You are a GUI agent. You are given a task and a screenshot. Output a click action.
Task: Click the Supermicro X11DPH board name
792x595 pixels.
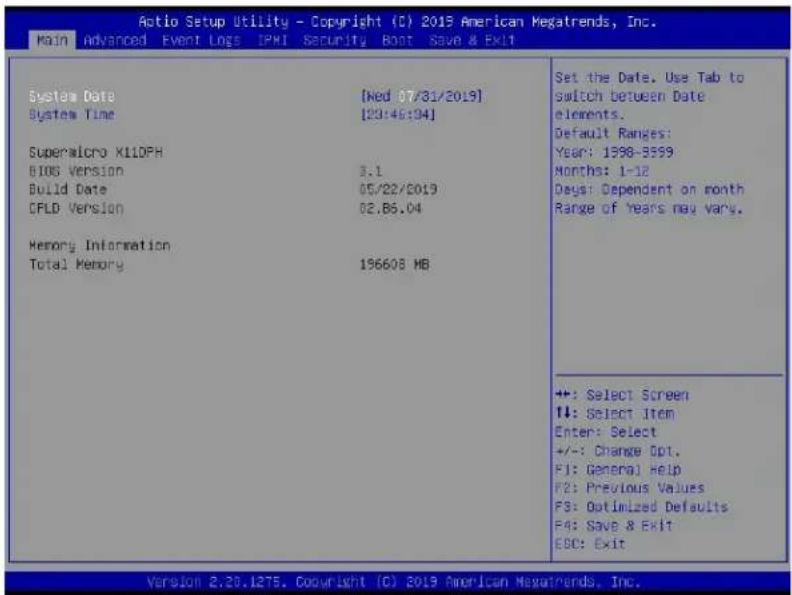[x=95, y=152]
